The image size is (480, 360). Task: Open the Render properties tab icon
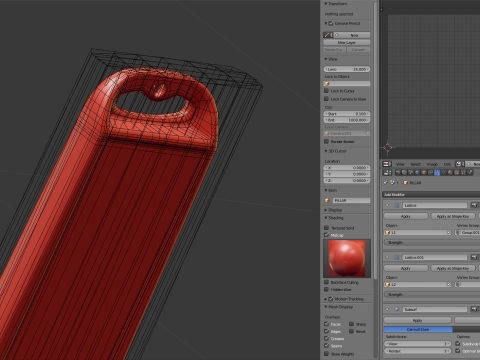398,172
